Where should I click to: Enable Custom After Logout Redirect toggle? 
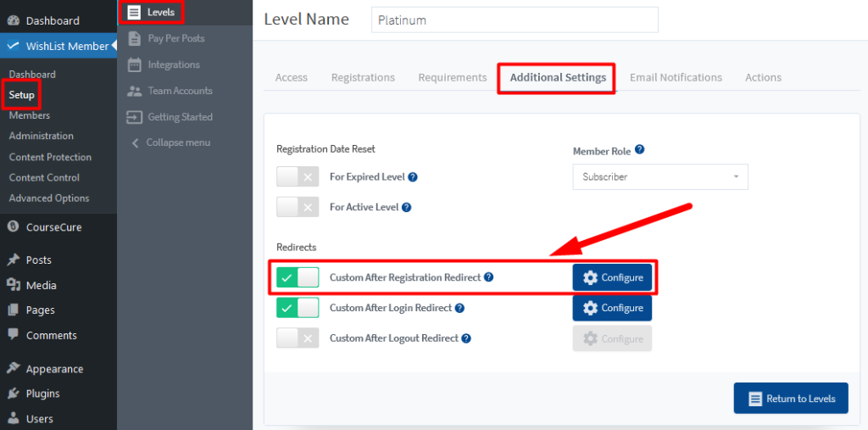point(298,338)
